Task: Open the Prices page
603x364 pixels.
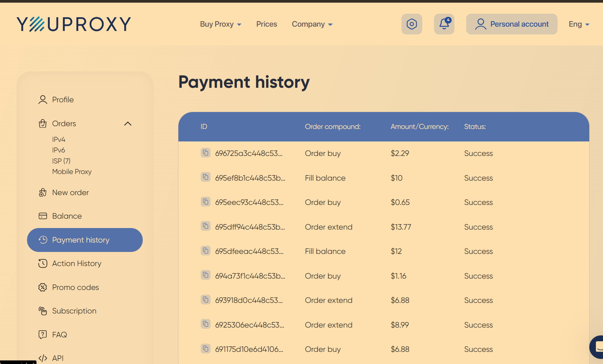Action: tap(267, 24)
